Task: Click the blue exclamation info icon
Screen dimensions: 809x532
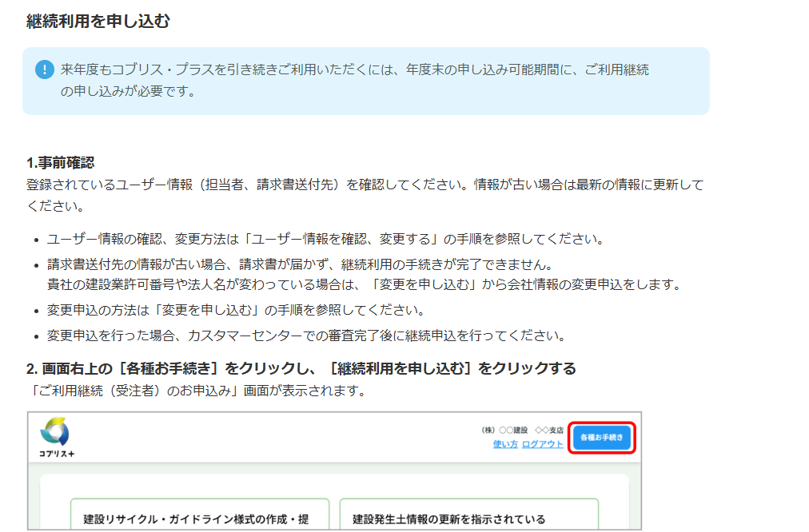Action: coord(46,70)
